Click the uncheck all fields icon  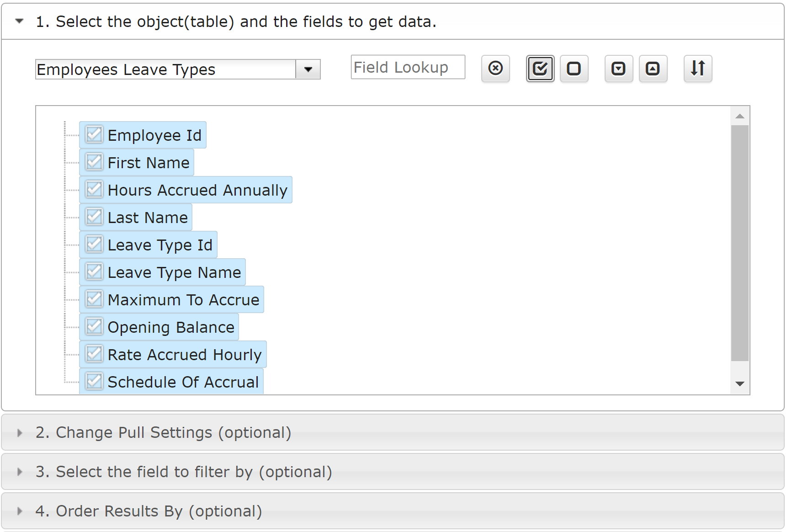(574, 69)
